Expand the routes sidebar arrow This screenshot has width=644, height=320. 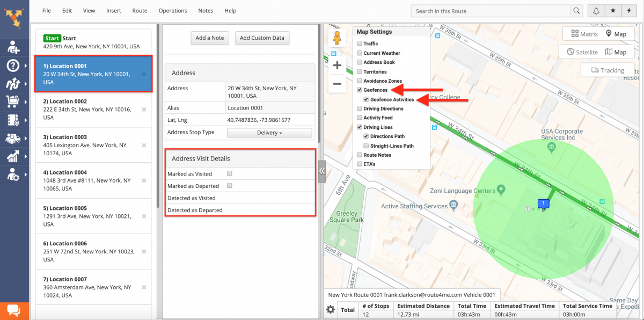tap(26, 83)
